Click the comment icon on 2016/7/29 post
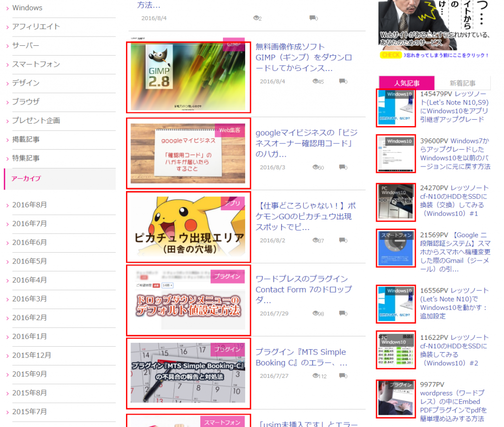This screenshot has height=427, width=504. coord(342,313)
